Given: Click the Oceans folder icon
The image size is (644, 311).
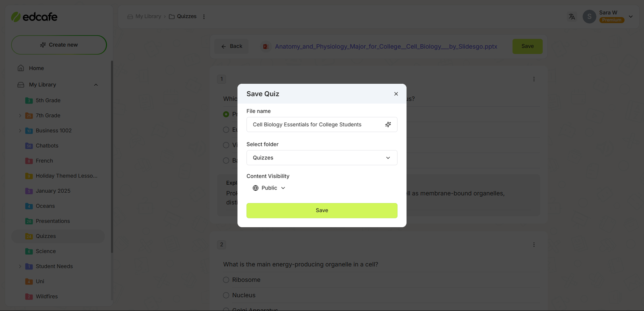Looking at the screenshot, I should 29,206.
